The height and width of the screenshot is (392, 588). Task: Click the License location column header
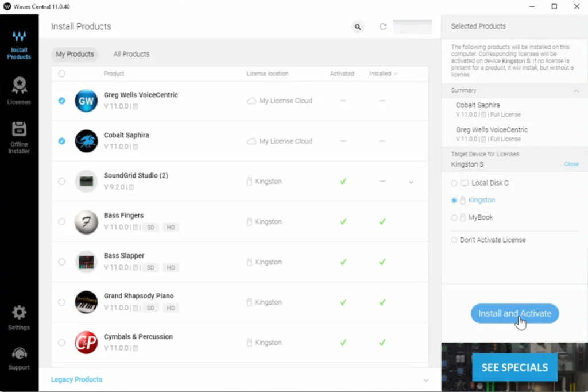point(268,74)
